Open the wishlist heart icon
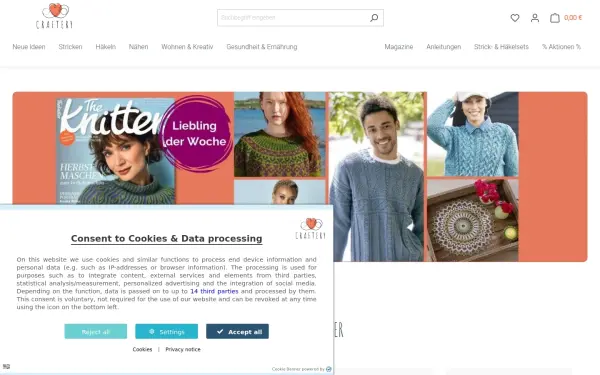The image size is (600, 375). coord(515,18)
